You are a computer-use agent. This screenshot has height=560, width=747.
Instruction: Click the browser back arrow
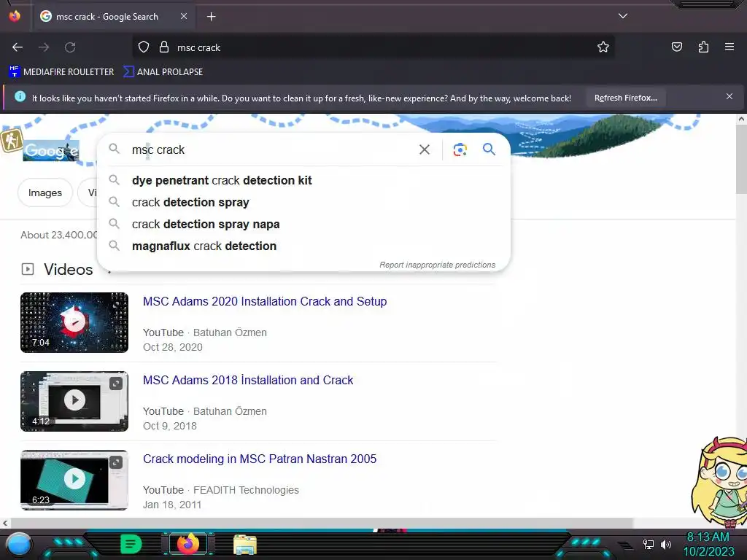click(18, 47)
